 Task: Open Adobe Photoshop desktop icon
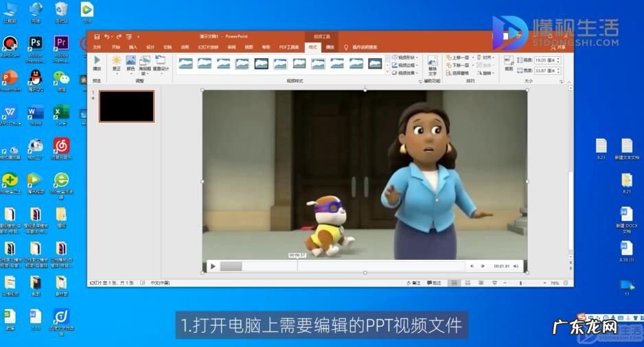tap(36, 49)
